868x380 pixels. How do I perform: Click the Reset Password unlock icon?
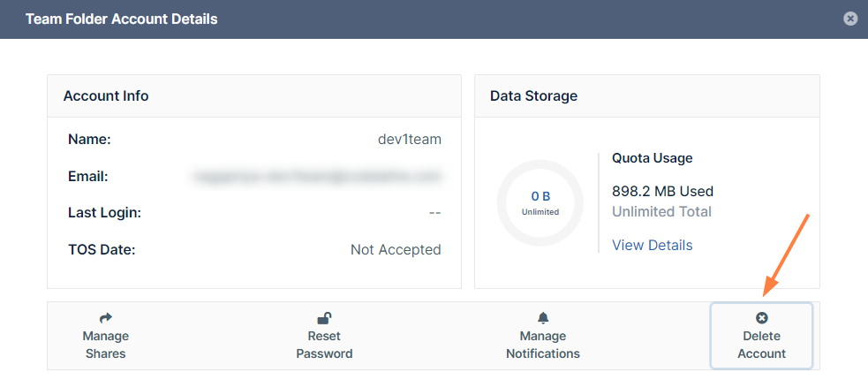[324, 318]
